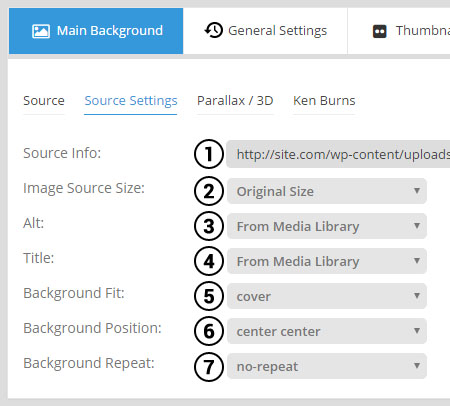Click circled number 5 marker
Image resolution: width=450 pixels, height=406 pixels.
coord(209,296)
